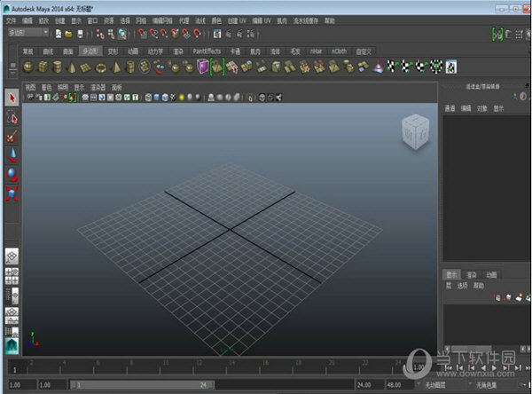Open the shelf options menu button

pos(12,74)
